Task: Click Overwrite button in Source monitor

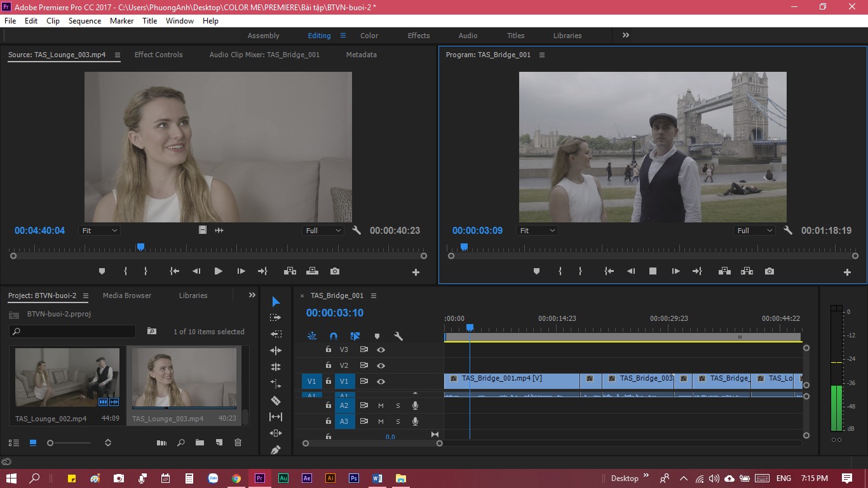Action: tap(312, 271)
